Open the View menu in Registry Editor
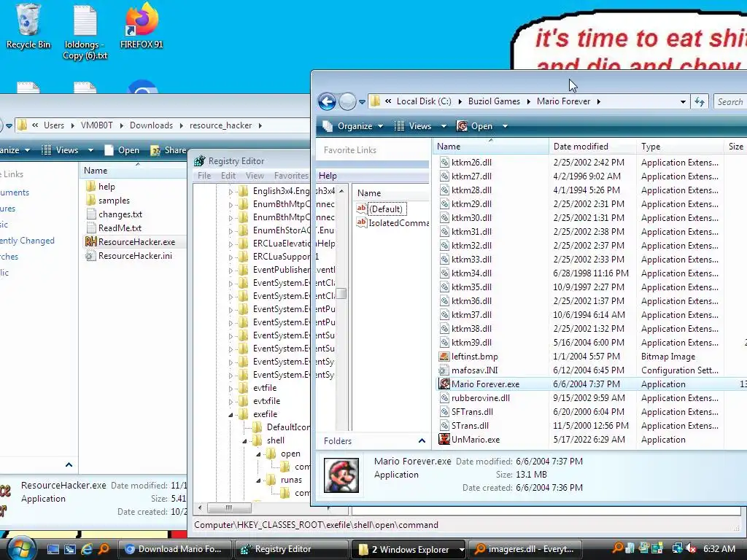This screenshot has width=747, height=560. coord(255,176)
